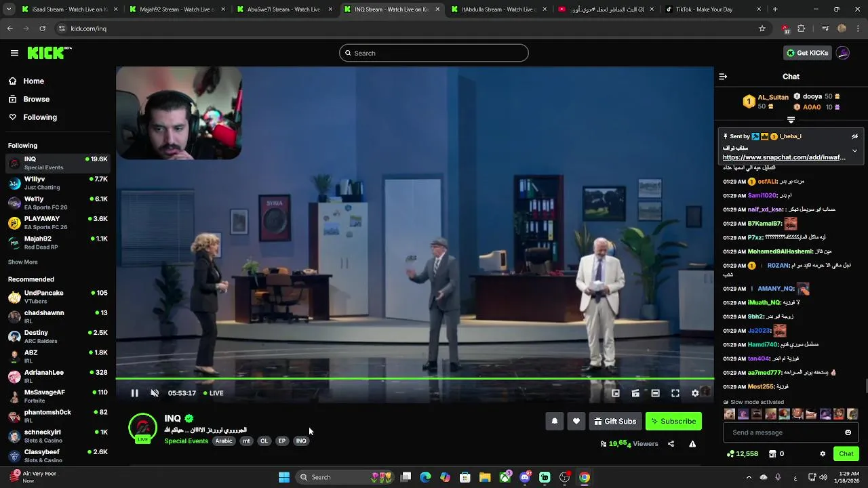The height and width of the screenshot is (488, 868).
Task: Switch to AbuSwe7l Stream browser tab
Action: (x=283, y=9)
